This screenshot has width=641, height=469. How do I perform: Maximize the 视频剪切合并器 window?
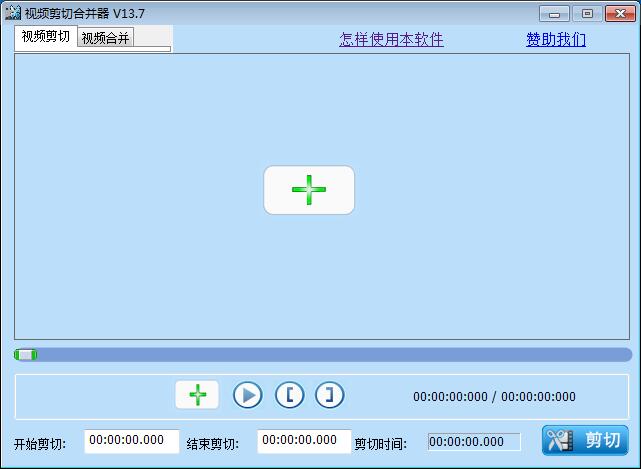tap(587, 14)
